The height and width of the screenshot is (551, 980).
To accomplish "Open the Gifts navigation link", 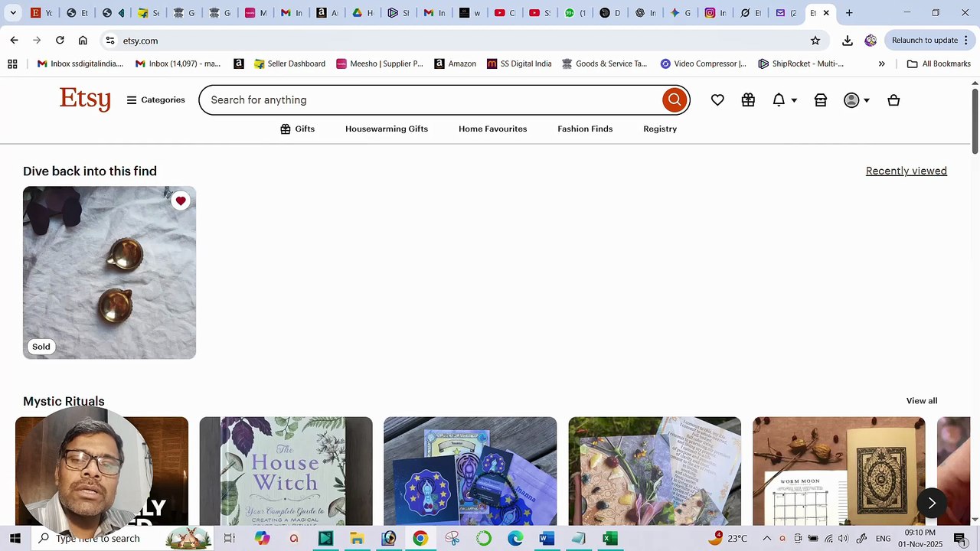I will [x=297, y=129].
